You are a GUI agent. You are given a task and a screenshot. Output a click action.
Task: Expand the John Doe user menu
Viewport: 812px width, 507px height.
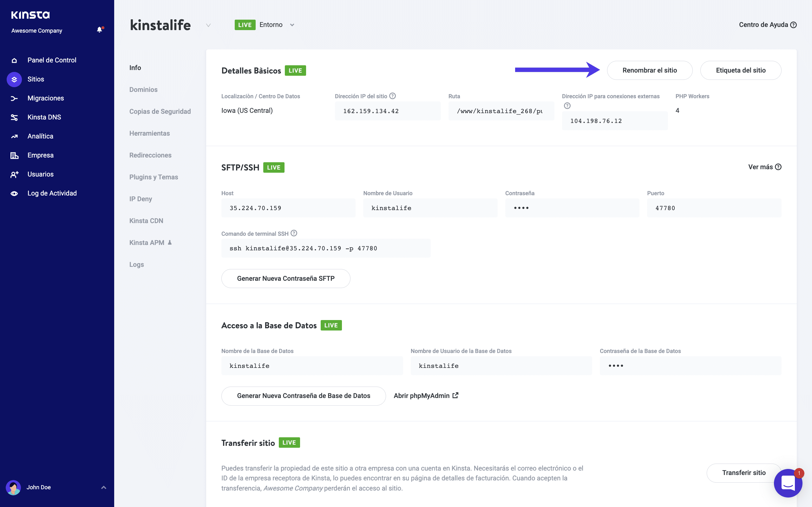click(104, 487)
